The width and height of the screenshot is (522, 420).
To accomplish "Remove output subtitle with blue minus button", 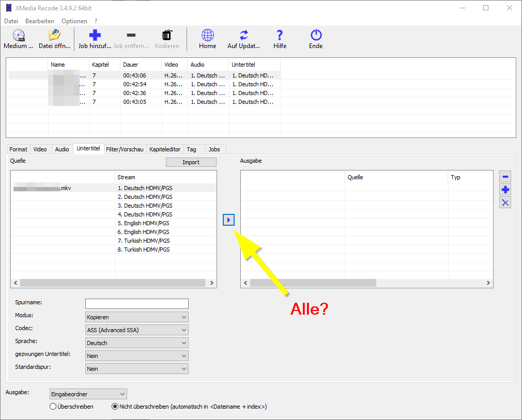I will click(x=505, y=176).
